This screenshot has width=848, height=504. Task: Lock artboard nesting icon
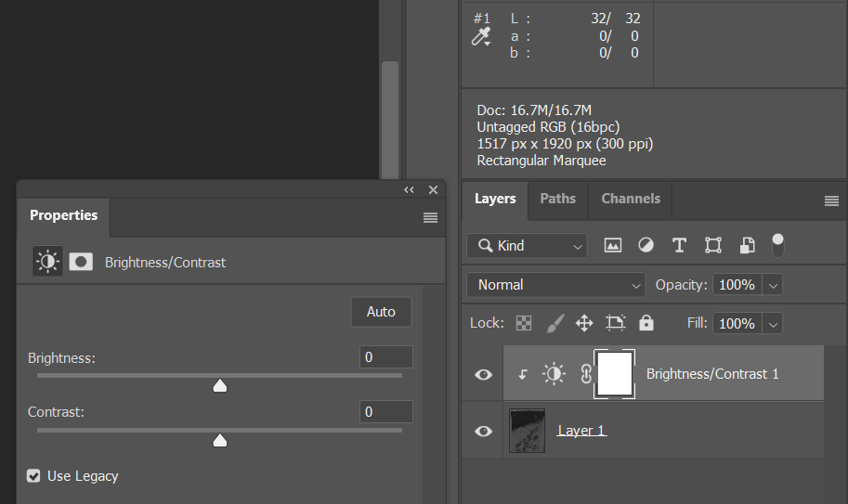point(616,323)
